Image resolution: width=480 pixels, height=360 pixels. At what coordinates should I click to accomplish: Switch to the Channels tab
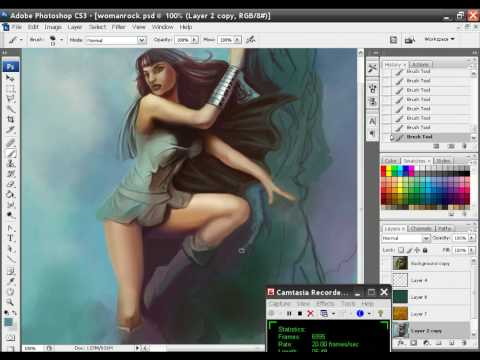(421, 228)
